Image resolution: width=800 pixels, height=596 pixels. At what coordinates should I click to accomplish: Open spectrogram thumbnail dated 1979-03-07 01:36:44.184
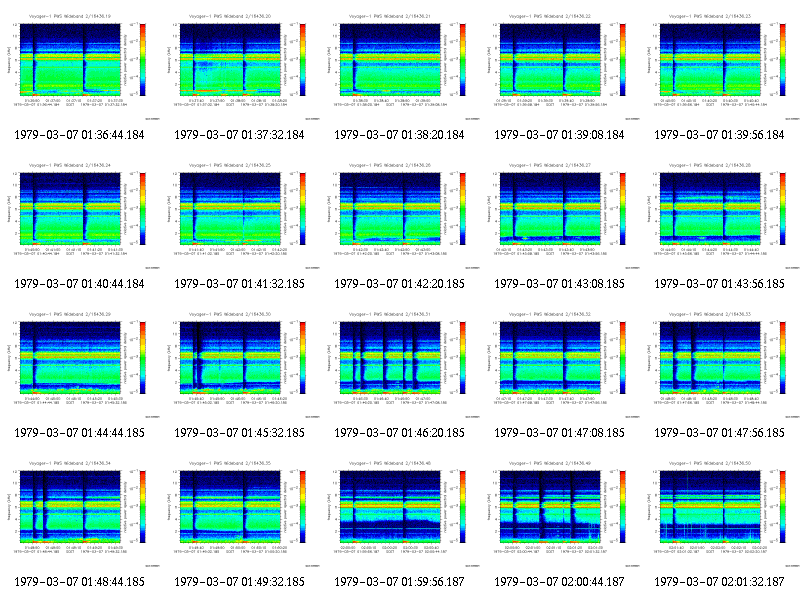[x=80, y=66]
